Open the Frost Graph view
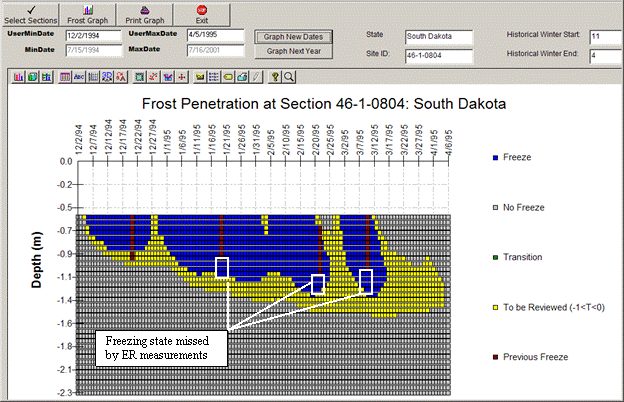Screen dimensions: 624x402 click(89, 14)
